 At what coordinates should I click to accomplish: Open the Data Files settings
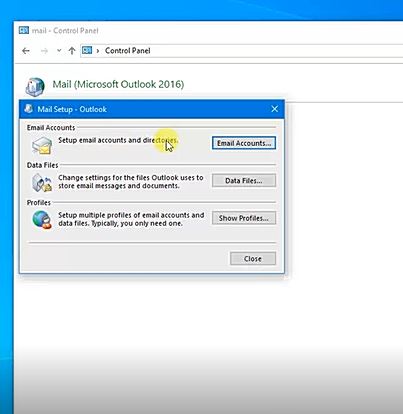(244, 181)
